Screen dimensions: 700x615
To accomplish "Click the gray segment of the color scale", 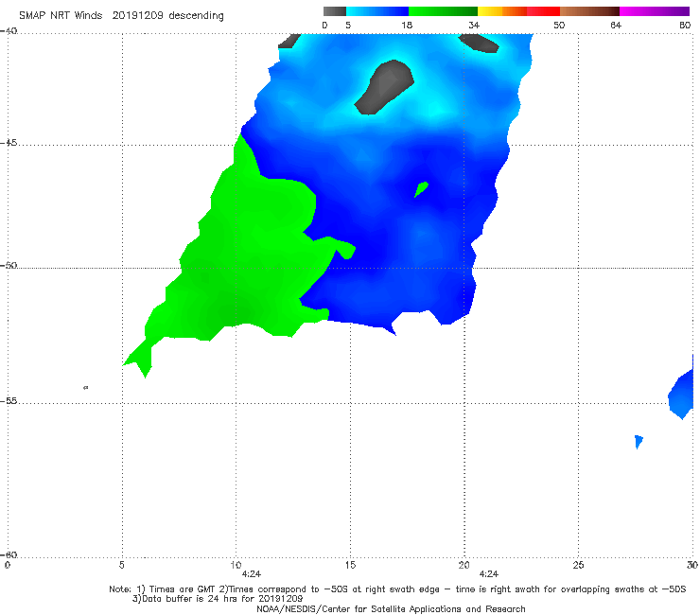I will click(335, 11).
